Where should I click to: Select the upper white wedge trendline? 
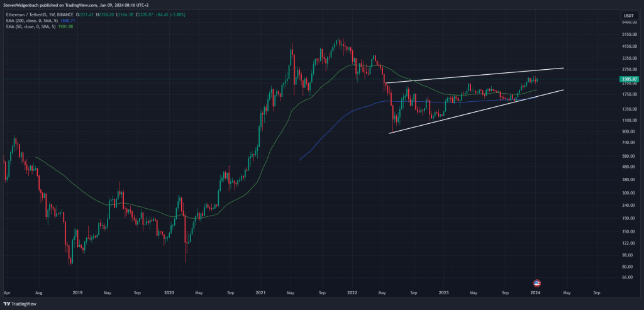click(x=474, y=75)
